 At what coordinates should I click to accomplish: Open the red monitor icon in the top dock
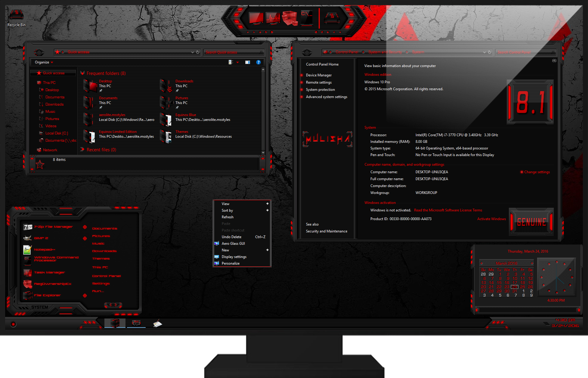click(x=256, y=18)
